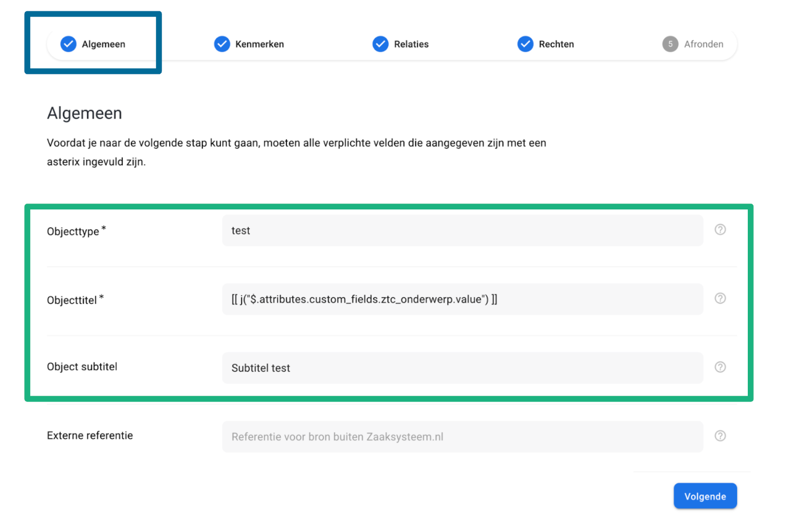Select the Rechten step
Image resolution: width=786 pixels, height=532 pixels.
click(x=546, y=44)
